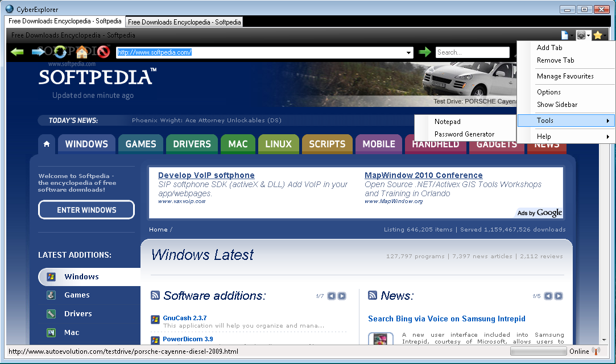
Task: Click green Go arrow beside address bar
Action: 425,52
